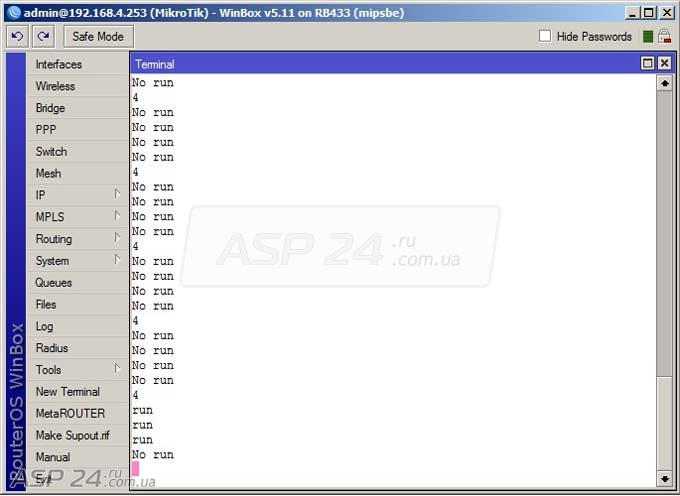This screenshot has width=680, height=496.
Task: Click the padlock icon in toolbar
Action: pyautogui.click(x=664, y=36)
